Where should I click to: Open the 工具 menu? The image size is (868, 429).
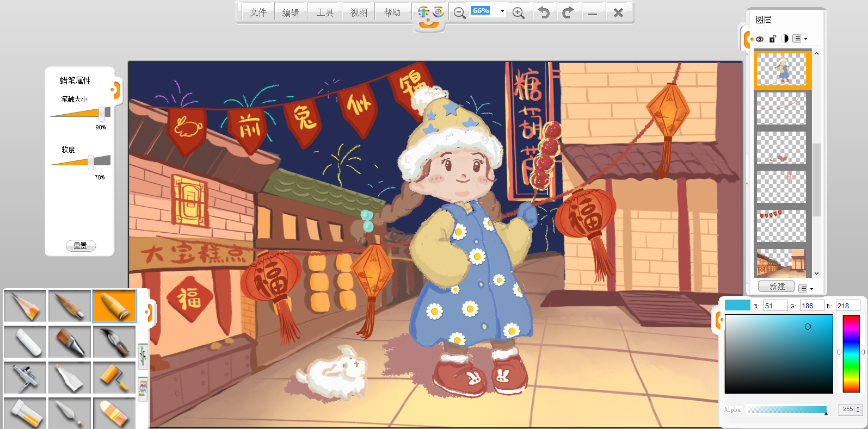[325, 13]
